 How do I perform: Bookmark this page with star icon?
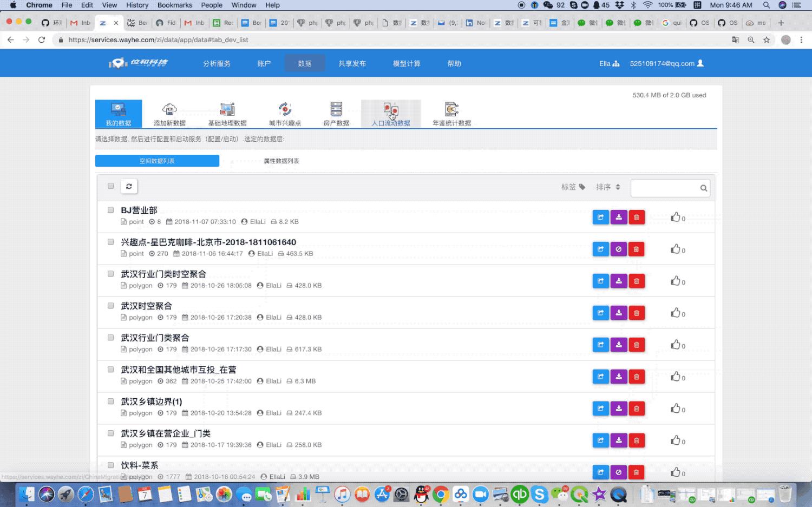pos(767,39)
